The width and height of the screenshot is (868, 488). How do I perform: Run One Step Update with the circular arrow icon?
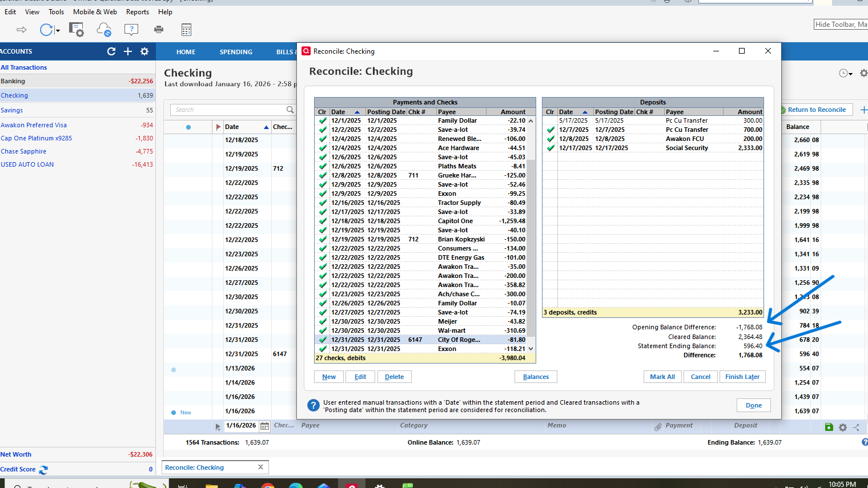46,30
